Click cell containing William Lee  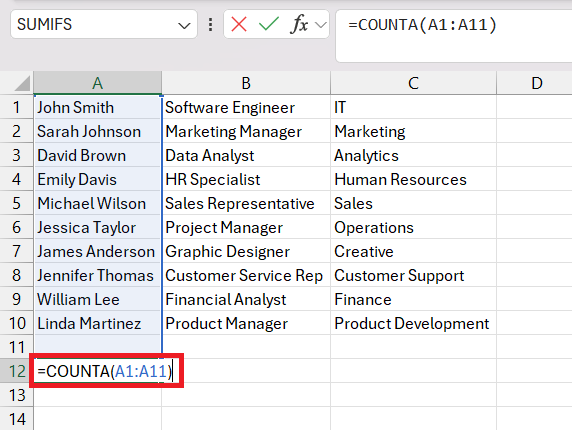point(98,299)
